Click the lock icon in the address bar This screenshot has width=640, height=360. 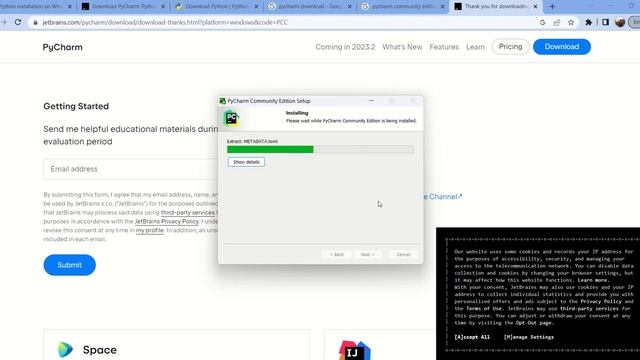(x=36, y=23)
